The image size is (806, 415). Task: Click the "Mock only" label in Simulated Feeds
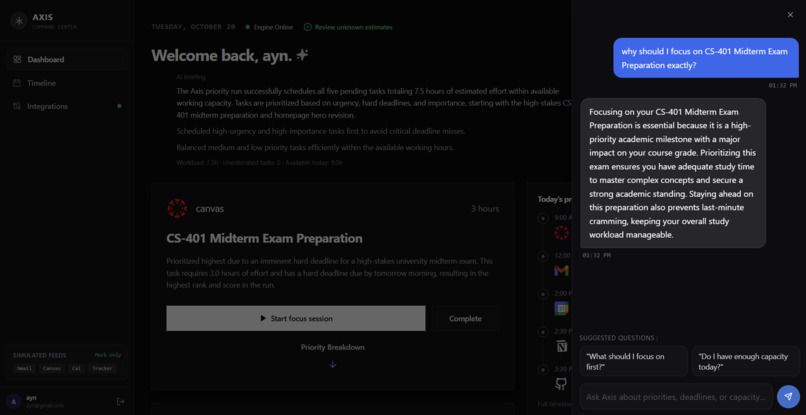(107, 355)
